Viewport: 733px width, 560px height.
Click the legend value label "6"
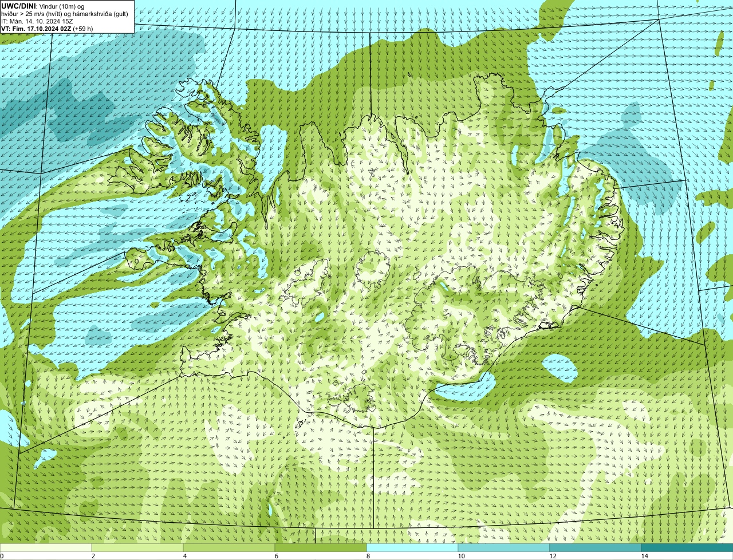(276, 556)
